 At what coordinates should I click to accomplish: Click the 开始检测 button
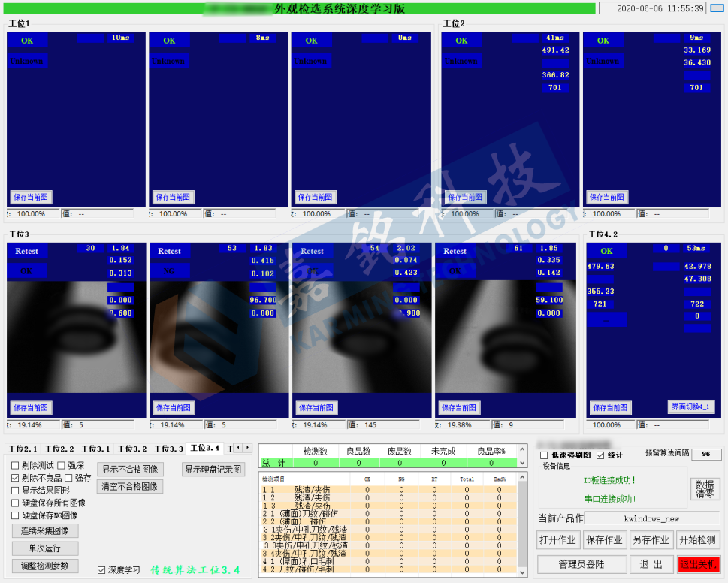tap(698, 539)
